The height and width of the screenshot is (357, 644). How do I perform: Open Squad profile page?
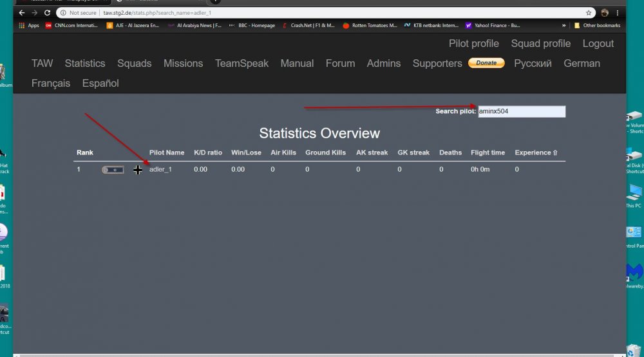[540, 44]
